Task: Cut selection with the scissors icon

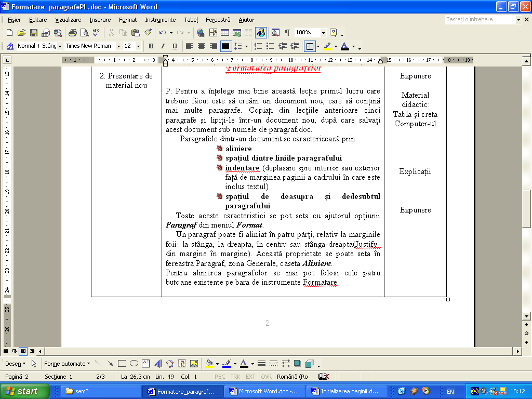Action: pos(111,33)
